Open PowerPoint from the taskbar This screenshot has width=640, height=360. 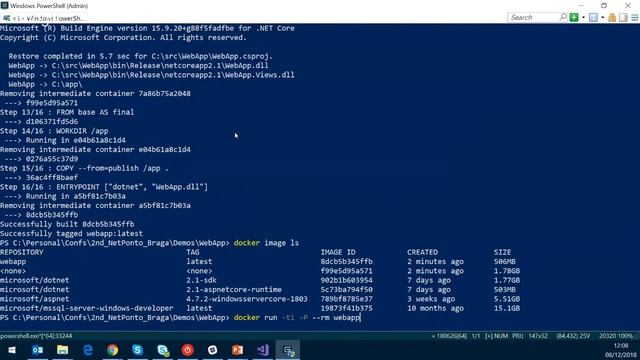pos(238,350)
